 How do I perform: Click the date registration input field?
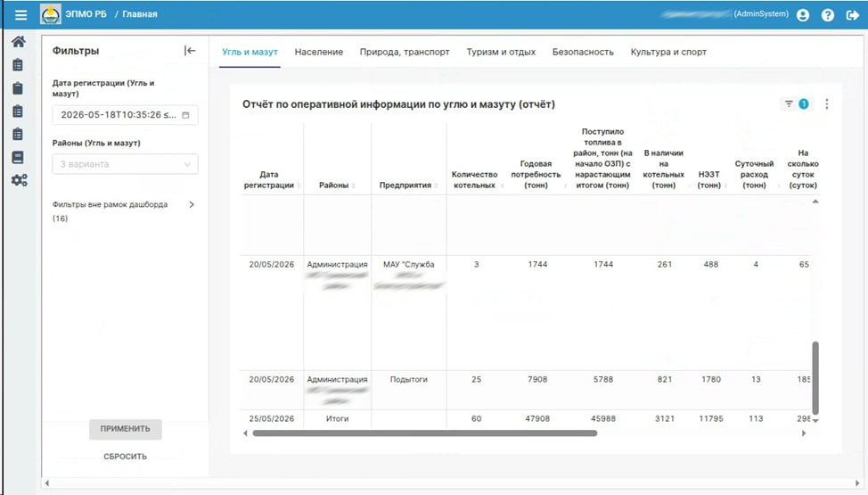[125, 115]
